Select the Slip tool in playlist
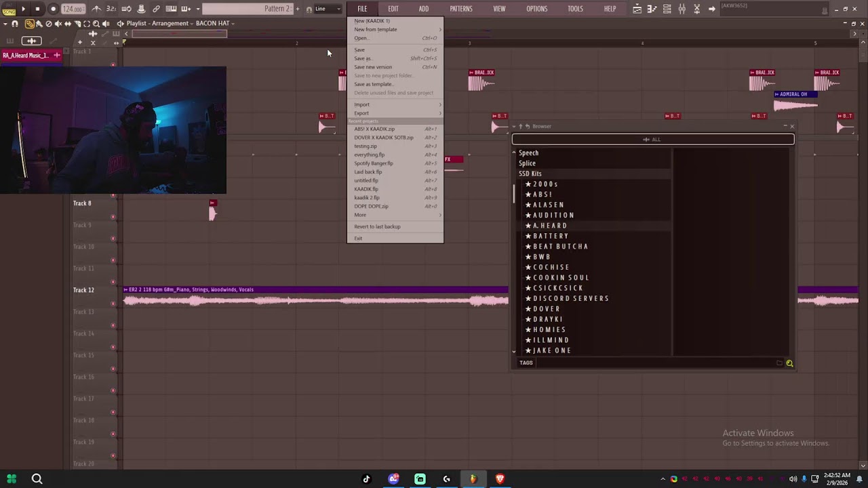 [x=68, y=24]
